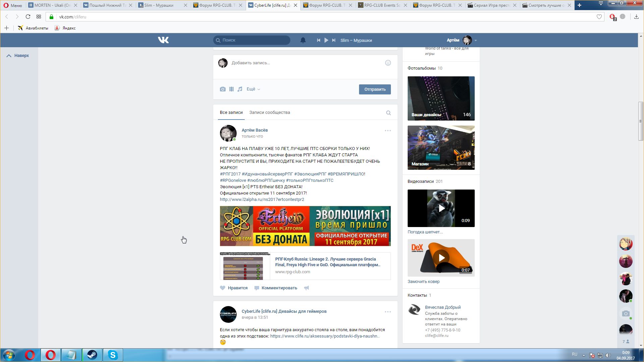Open the clife.ru podstavki link
The width and height of the screenshot is (644, 362).
(x=325, y=336)
